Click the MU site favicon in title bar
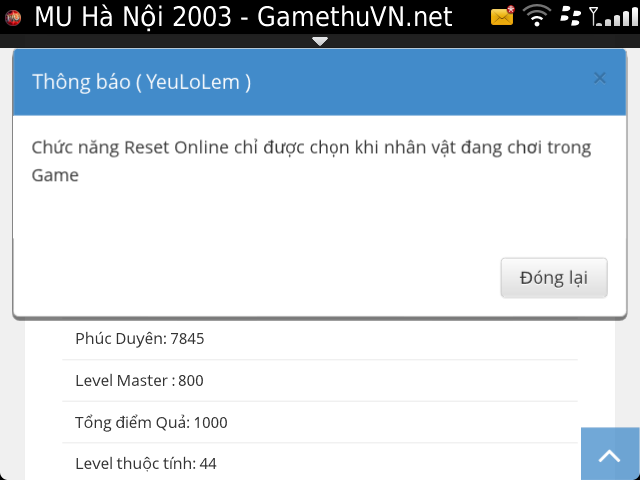 pyautogui.click(x=14, y=17)
